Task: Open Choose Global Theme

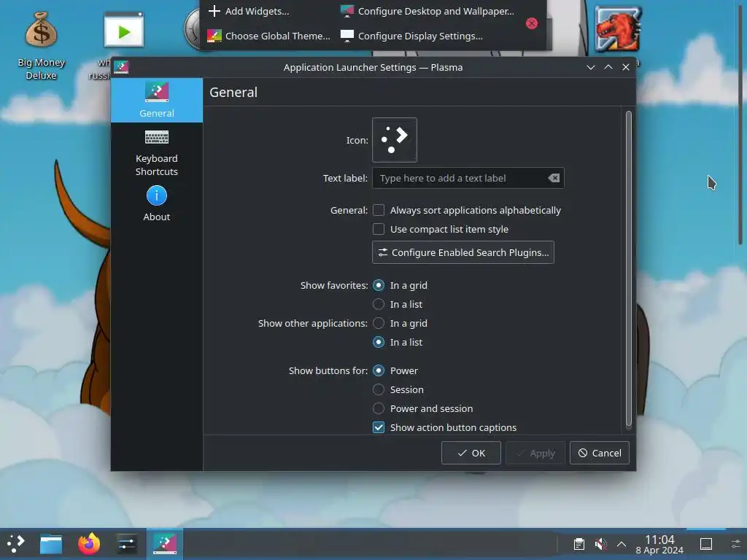Action: tap(268, 36)
